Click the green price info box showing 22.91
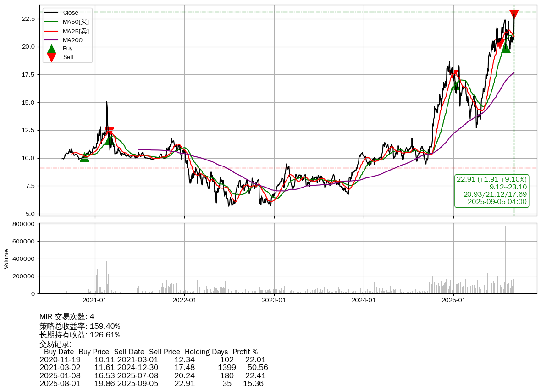Screen dimensions: 541x392 point(491,190)
